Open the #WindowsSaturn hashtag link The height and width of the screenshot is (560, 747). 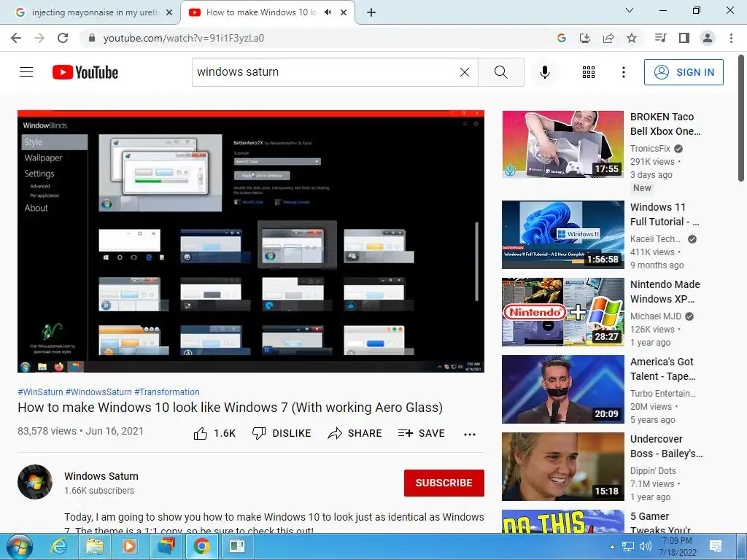[x=98, y=392]
